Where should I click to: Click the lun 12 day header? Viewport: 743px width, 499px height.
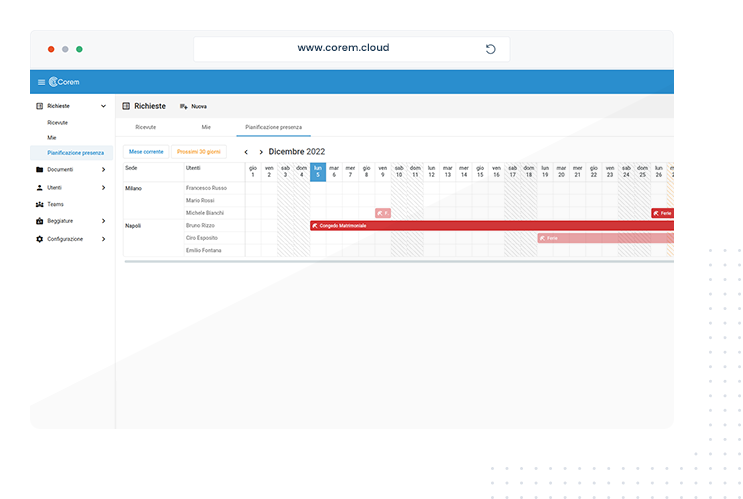point(431,172)
